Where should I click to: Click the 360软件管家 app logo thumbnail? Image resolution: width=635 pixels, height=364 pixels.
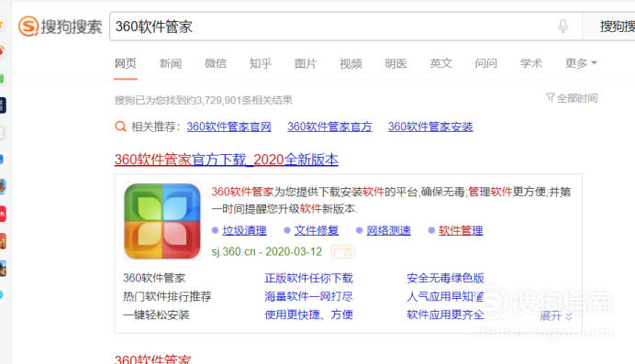[162, 221]
